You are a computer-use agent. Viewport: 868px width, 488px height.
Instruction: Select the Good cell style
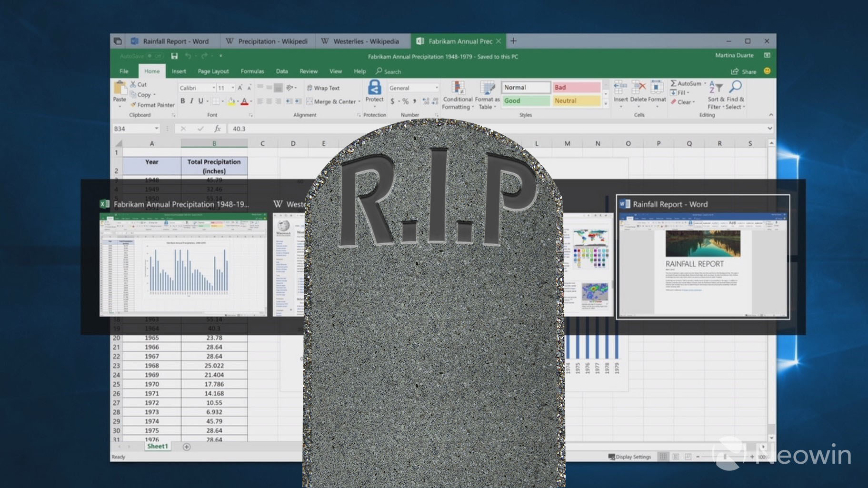[x=526, y=101]
